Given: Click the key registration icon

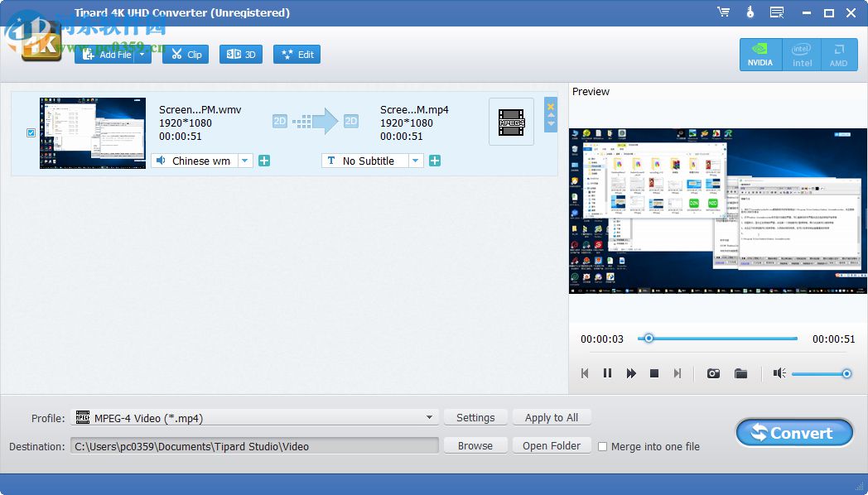Looking at the screenshot, I should click(750, 12).
